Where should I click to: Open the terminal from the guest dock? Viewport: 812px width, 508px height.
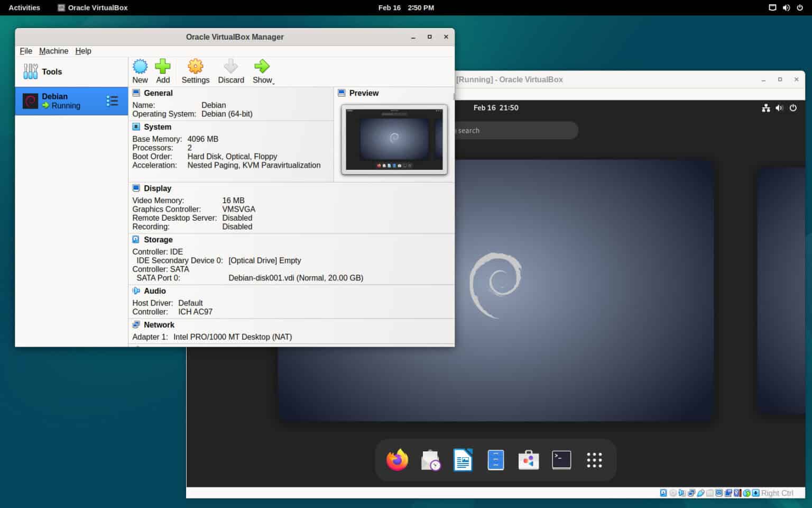[x=561, y=459]
